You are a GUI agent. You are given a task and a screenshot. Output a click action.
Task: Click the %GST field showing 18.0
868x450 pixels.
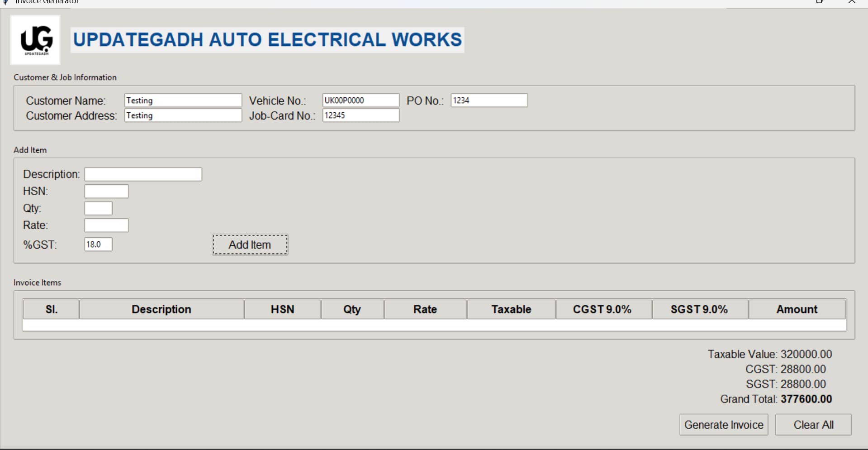click(98, 244)
